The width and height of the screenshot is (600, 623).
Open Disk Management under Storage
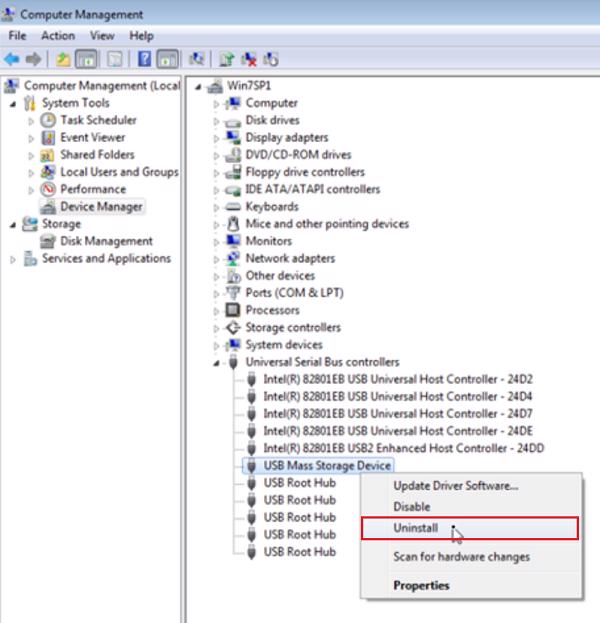(x=106, y=241)
